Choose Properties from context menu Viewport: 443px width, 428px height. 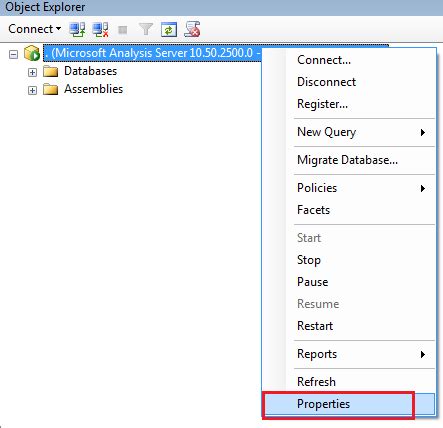pyautogui.click(x=349, y=404)
